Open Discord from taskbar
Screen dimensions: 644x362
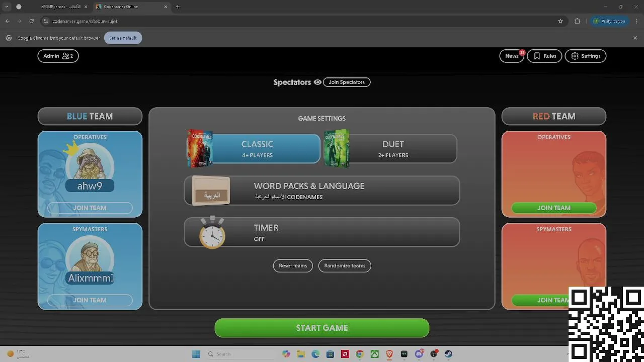pyautogui.click(x=419, y=354)
